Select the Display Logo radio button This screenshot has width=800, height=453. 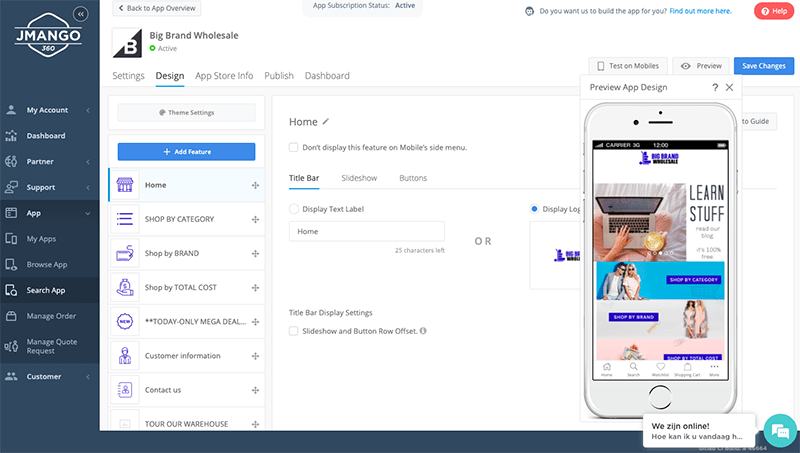click(x=534, y=209)
